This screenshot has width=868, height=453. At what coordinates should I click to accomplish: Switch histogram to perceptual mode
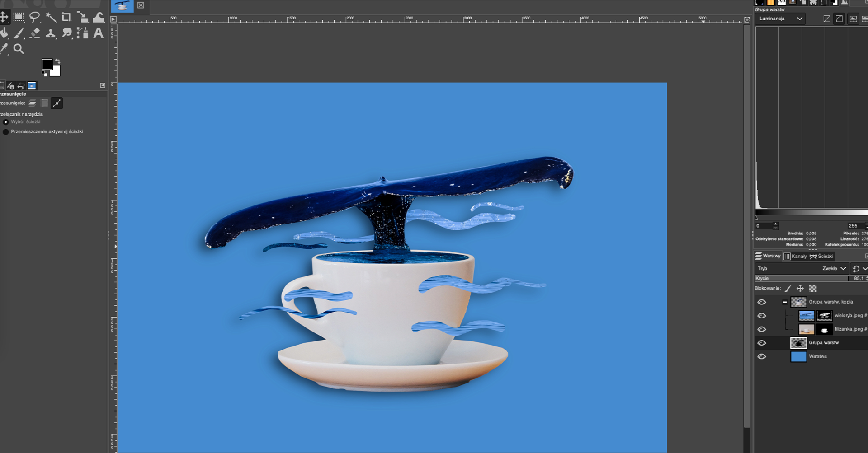click(x=840, y=19)
